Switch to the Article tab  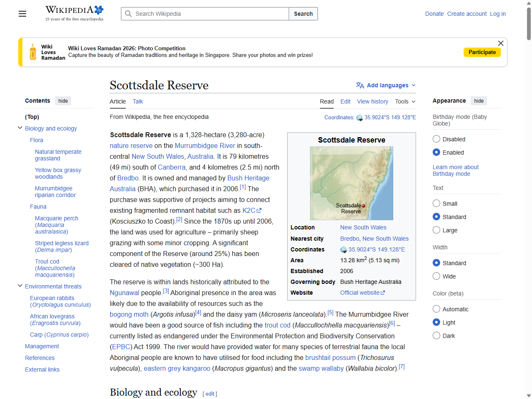click(118, 101)
